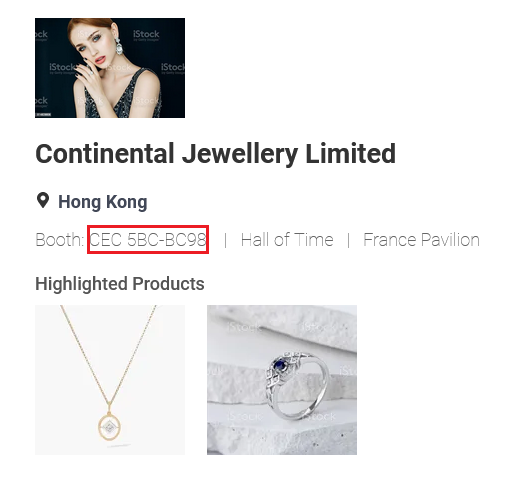Click the blue sapphire stone on ring
Image resolution: width=523 pixels, height=490 pixels.
coord(279,365)
